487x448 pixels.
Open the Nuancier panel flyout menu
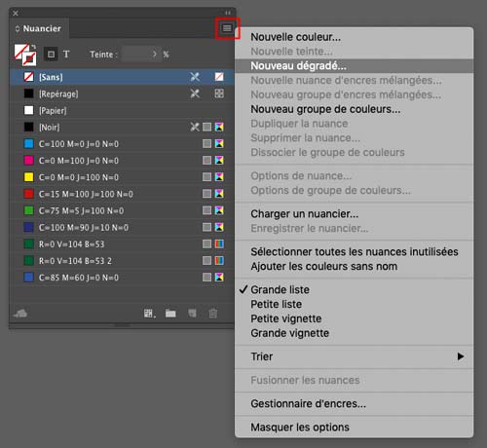point(227,28)
